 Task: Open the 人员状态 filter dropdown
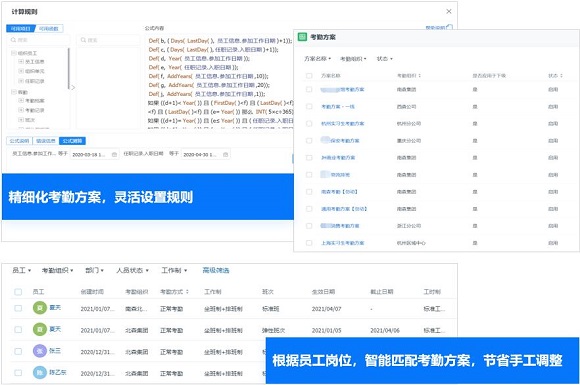tap(132, 270)
